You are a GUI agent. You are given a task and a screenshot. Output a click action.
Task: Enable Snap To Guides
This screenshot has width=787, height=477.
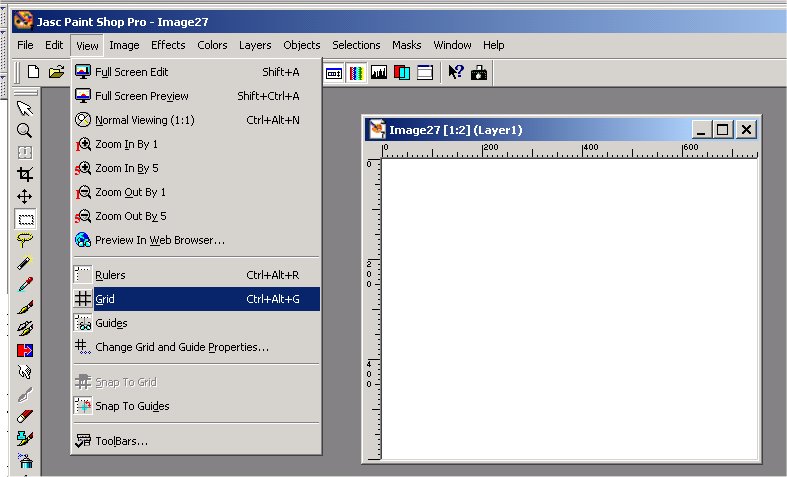point(196,406)
